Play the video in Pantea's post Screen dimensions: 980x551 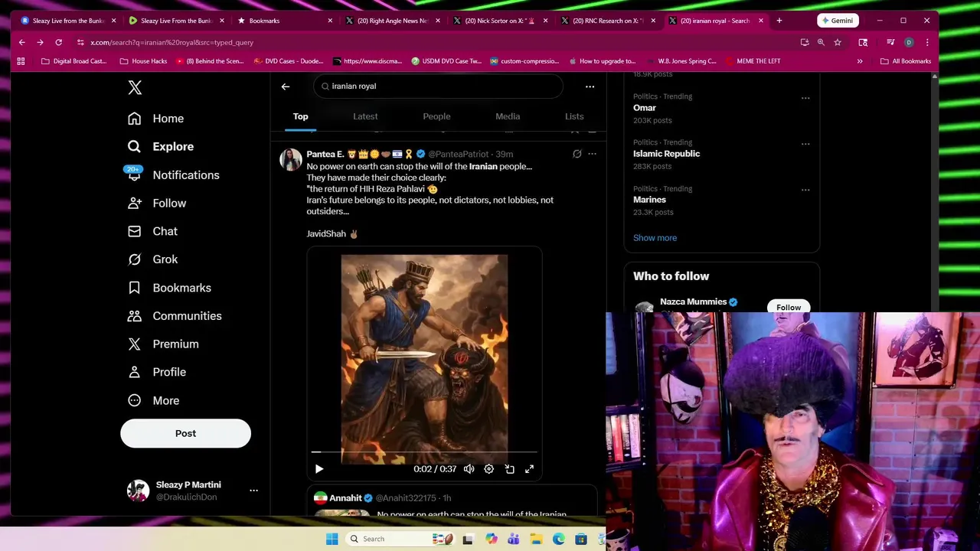click(319, 469)
